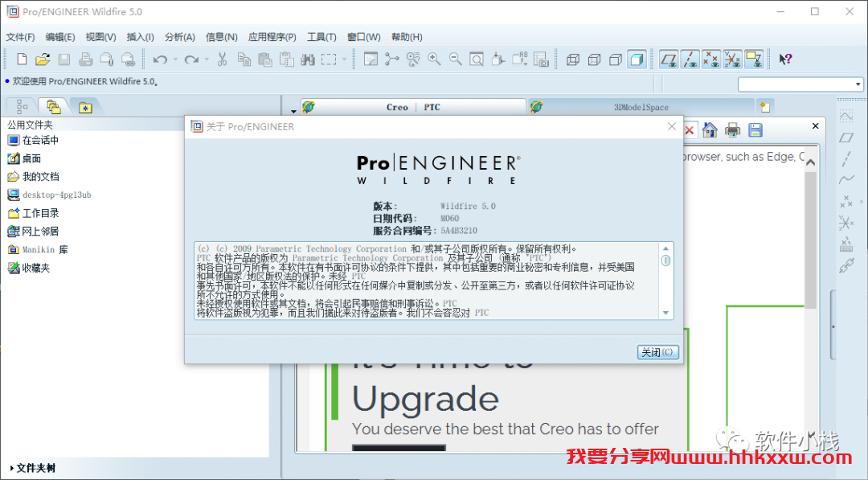Add a new browser tab
Screen dimensions: 868x480
[765, 107]
